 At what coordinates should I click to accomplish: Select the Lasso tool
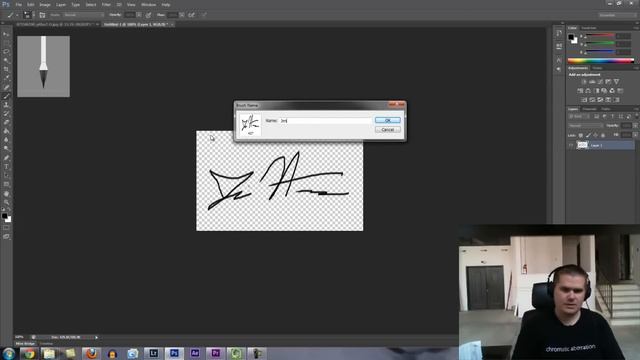(6, 52)
